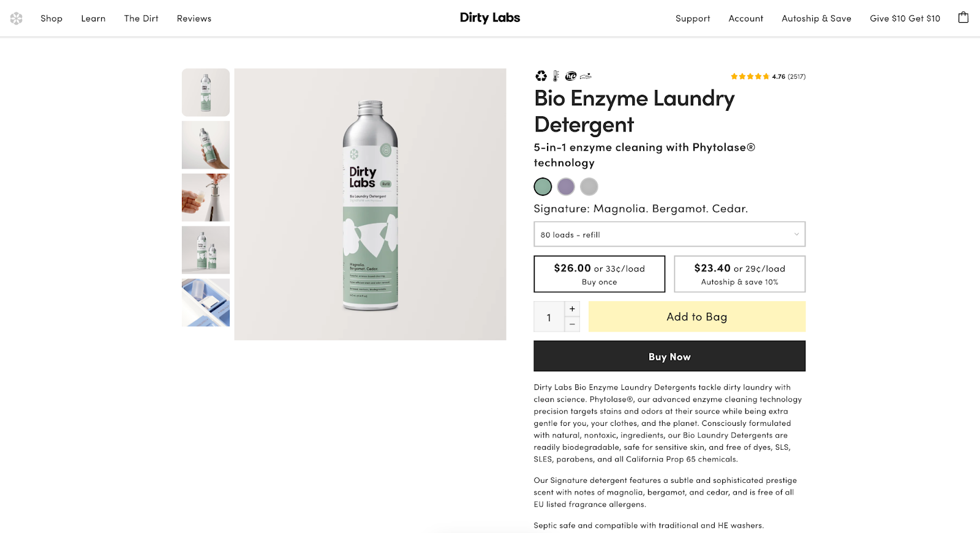Click the cruelty-free hand icon
Screen dimensions: 980x533
pyautogui.click(x=586, y=76)
